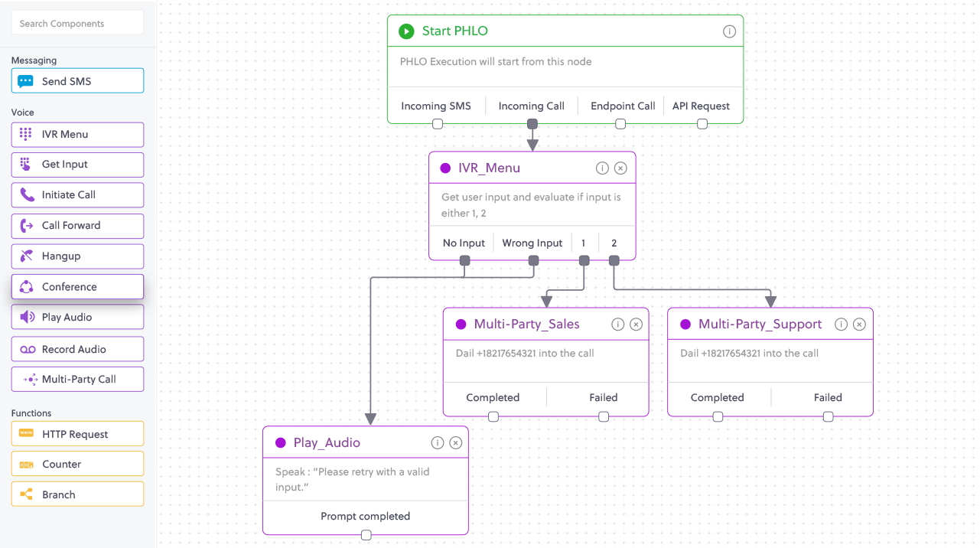The width and height of the screenshot is (980, 548).
Task: Remove the Multi-Party_Sales node
Action: pyautogui.click(x=636, y=325)
